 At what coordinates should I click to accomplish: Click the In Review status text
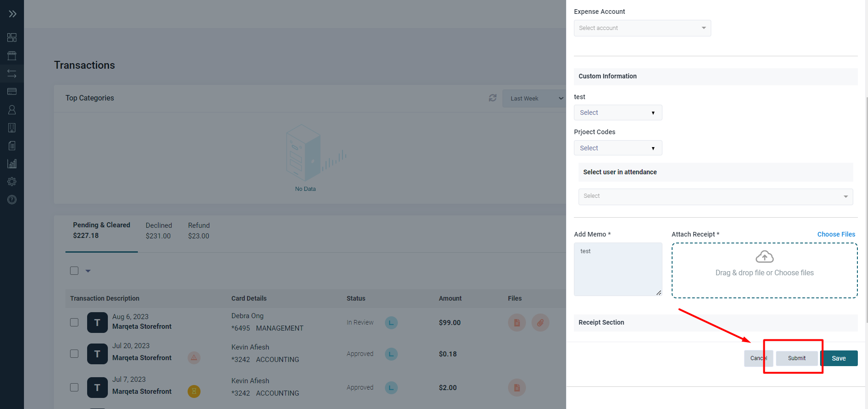(x=360, y=322)
